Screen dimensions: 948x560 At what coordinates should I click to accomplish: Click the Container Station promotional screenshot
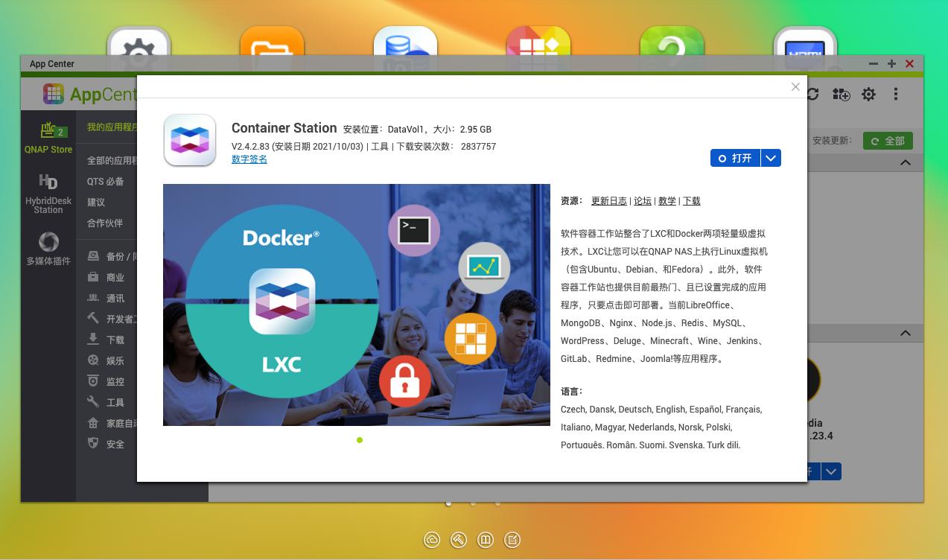click(x=357, y=305)
